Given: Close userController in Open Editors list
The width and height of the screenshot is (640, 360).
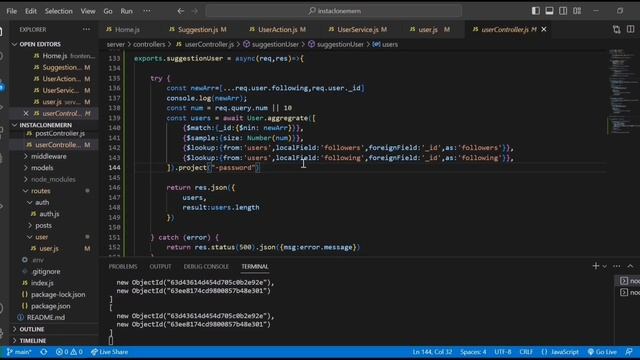Looking at the screenshot, I should point(26,113).
